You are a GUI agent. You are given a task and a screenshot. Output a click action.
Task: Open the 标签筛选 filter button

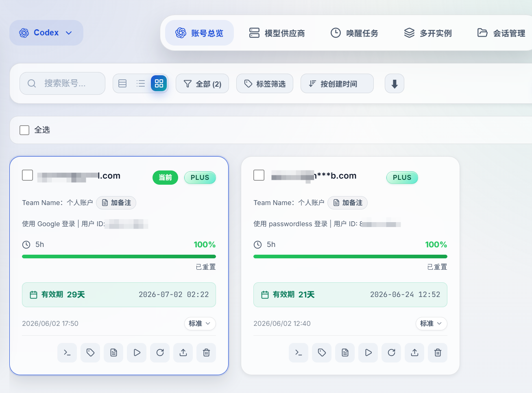(x=265, y=83)
